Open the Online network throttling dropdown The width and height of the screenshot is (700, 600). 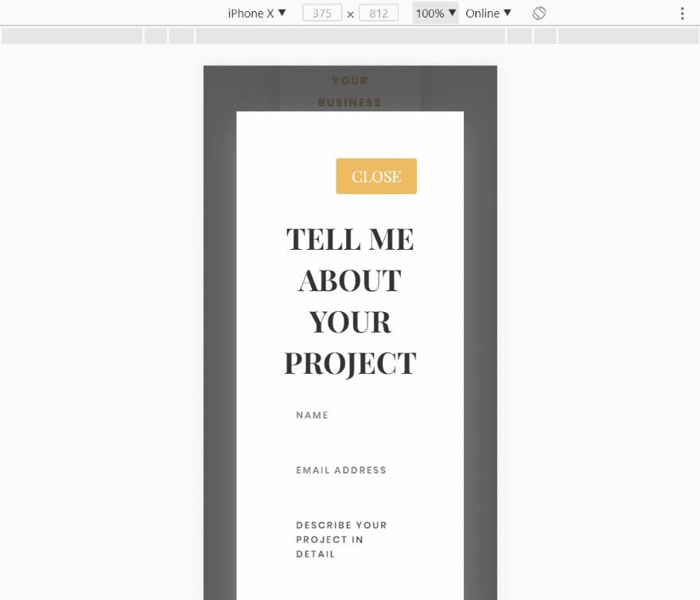click(487, 13)
